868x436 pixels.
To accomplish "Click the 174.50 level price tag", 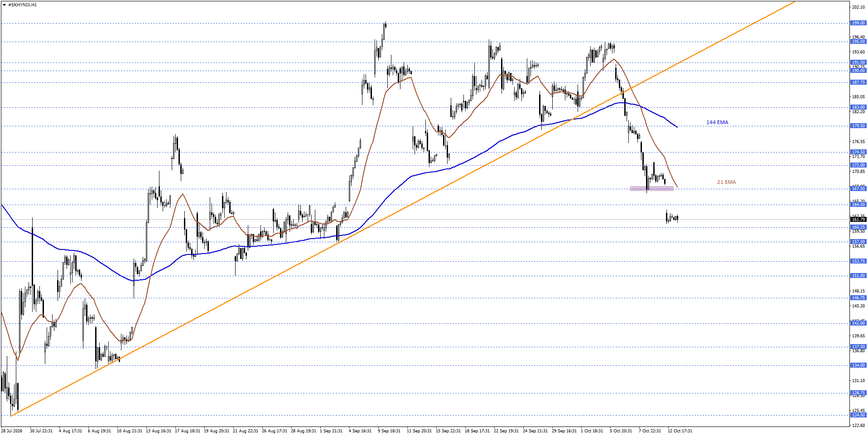I will tap(858, 152).
